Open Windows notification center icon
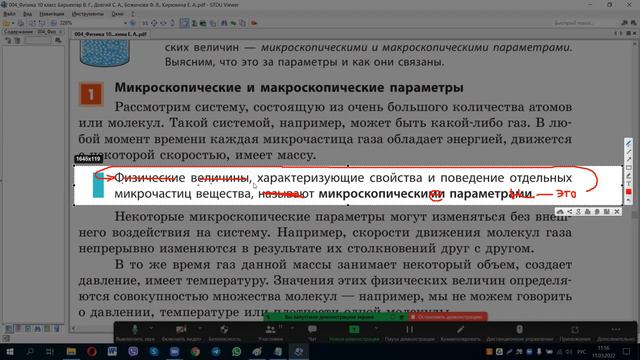This screenshot has width=640, height=360. tap(627, 351)
